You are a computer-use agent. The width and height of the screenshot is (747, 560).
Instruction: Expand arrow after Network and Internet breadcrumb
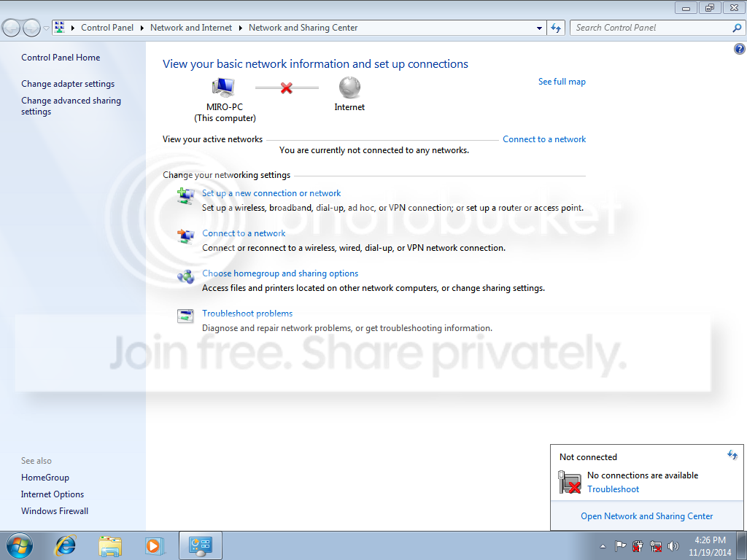(239, 28)
